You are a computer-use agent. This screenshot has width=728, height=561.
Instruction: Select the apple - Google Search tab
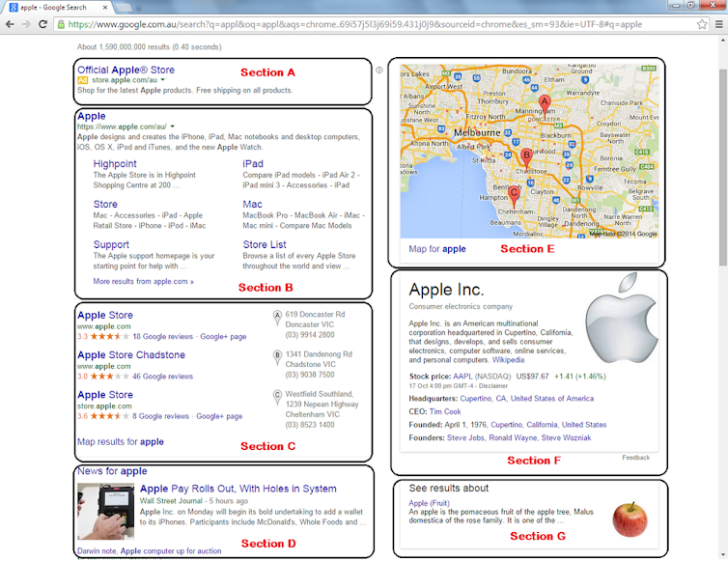56,8
